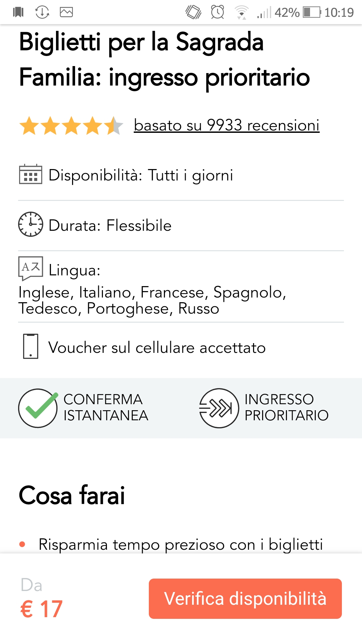
Task: Tap the priority entrance arrows icon
Action: [219, 408]
